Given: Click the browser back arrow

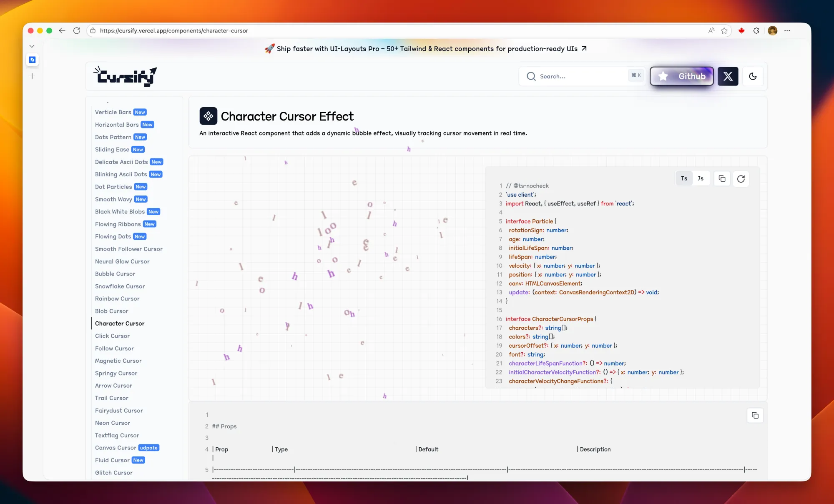Looking at the screenshot, I should (x=62, y=30).
